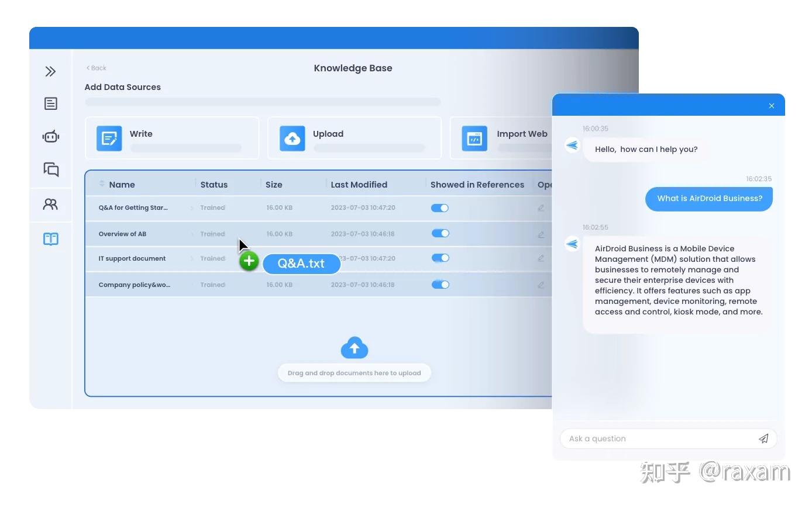Sort the Name column with sort arrows
The image size is (812, 505).
tap(101, 184)
